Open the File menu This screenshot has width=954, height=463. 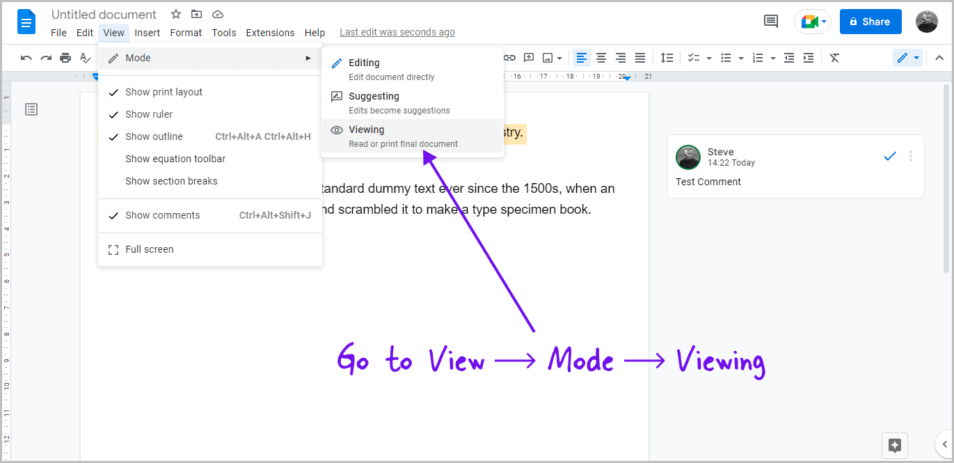point(59,33)
